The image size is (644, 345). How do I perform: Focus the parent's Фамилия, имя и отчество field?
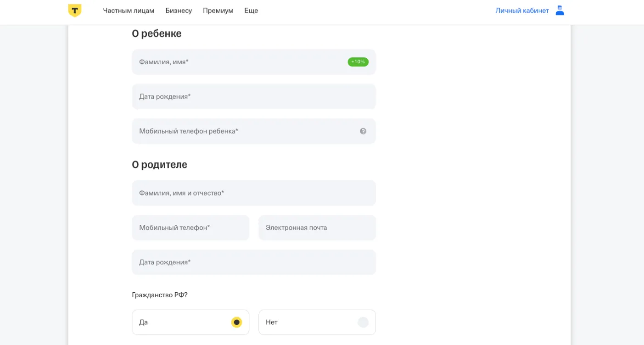(x=253, y=193)
